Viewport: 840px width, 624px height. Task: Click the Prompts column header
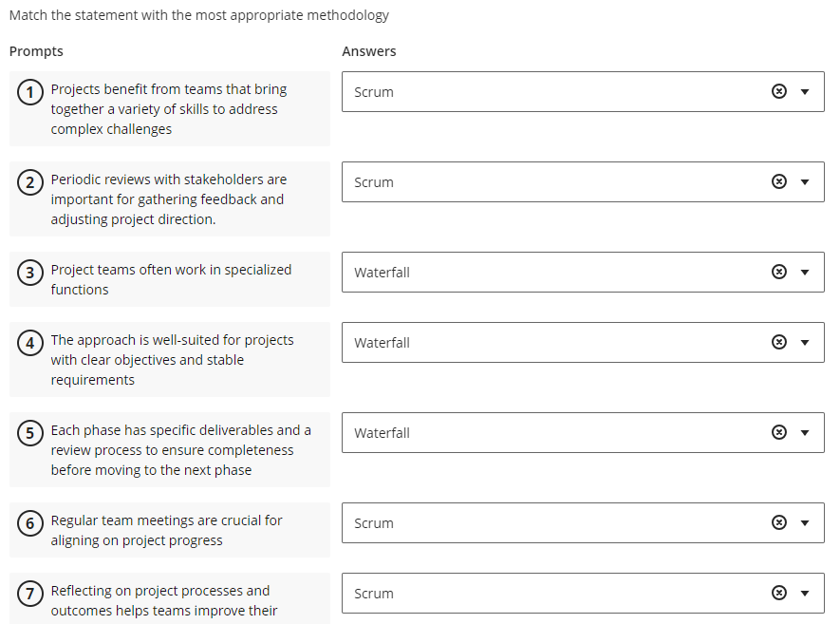pyautogui.click(x=36, y=51)
